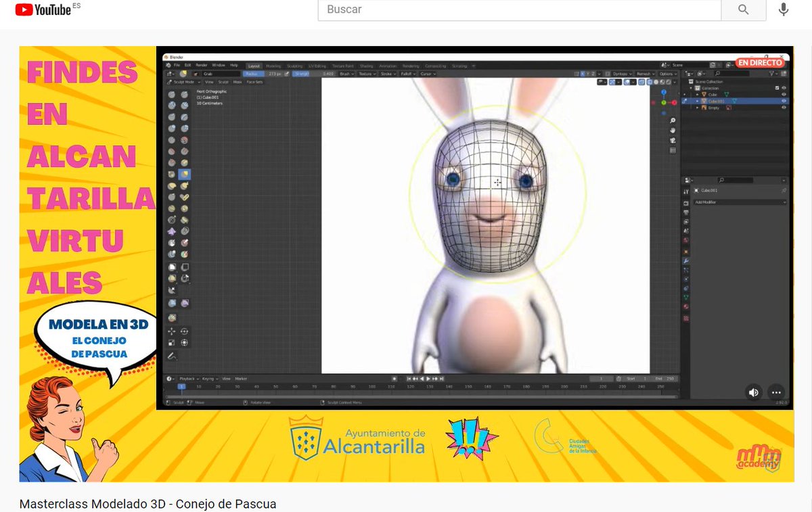Open the Add Modifier dropdown
Screen dimensions: 812x512
[740, 202]
